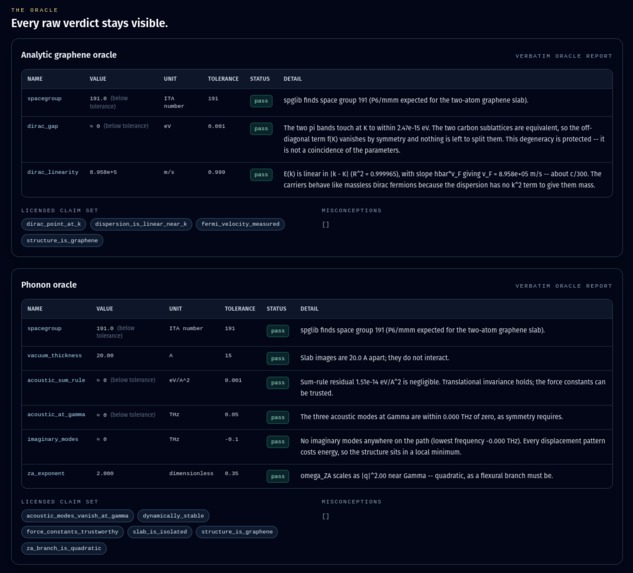Click the pass badge in dirac_gap row
The image size is (633, 573).
pyautogui.click(x=261, y=129)
